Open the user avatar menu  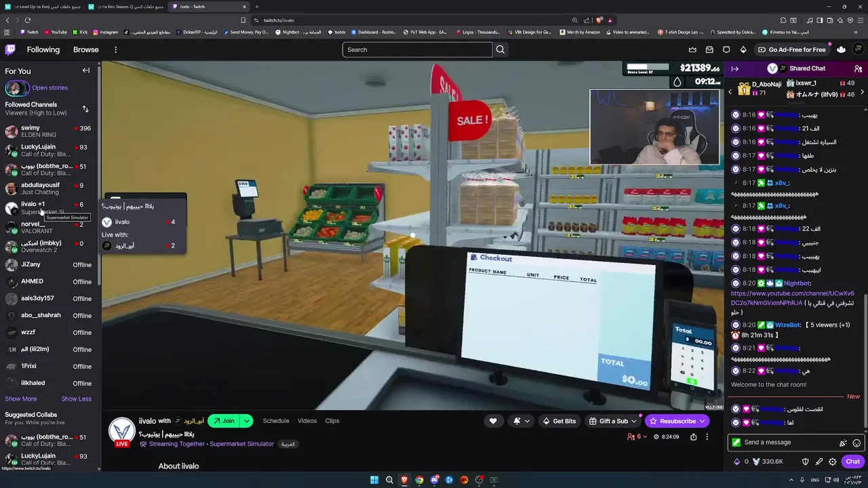click(859, 49)
